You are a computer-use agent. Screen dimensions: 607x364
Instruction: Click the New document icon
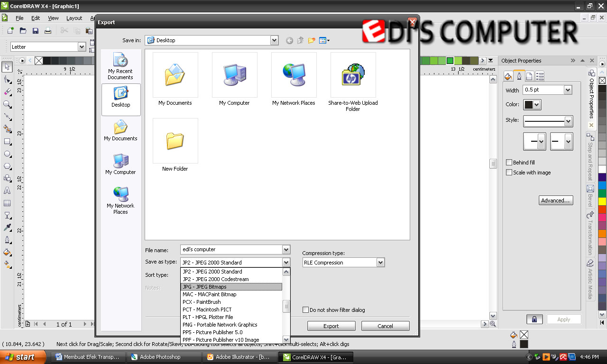coord(10,31)
